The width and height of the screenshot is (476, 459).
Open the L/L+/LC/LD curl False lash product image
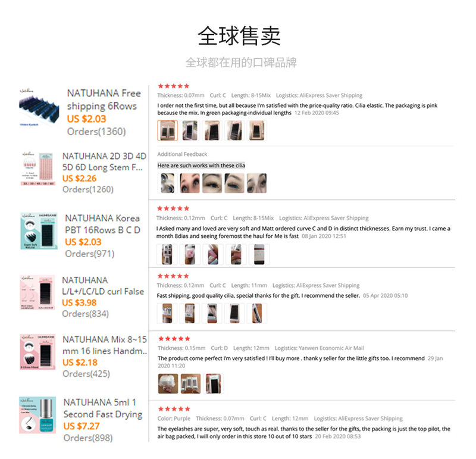point(37,292)
